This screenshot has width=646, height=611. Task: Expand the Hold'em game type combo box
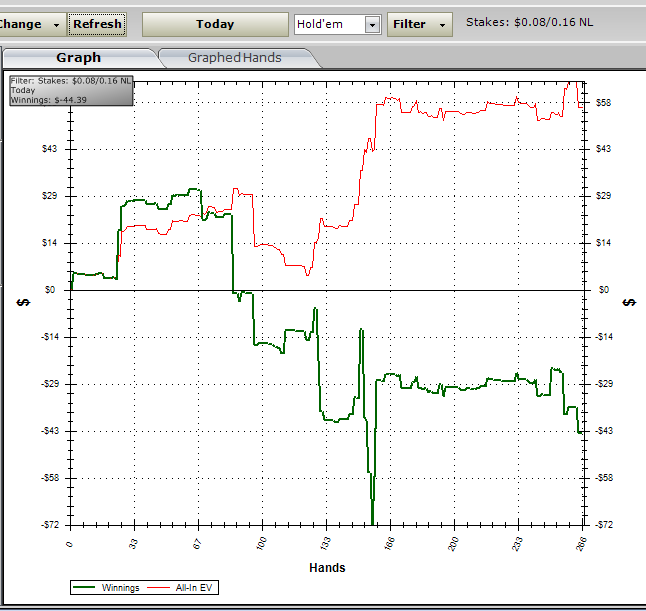coord(372,25)
